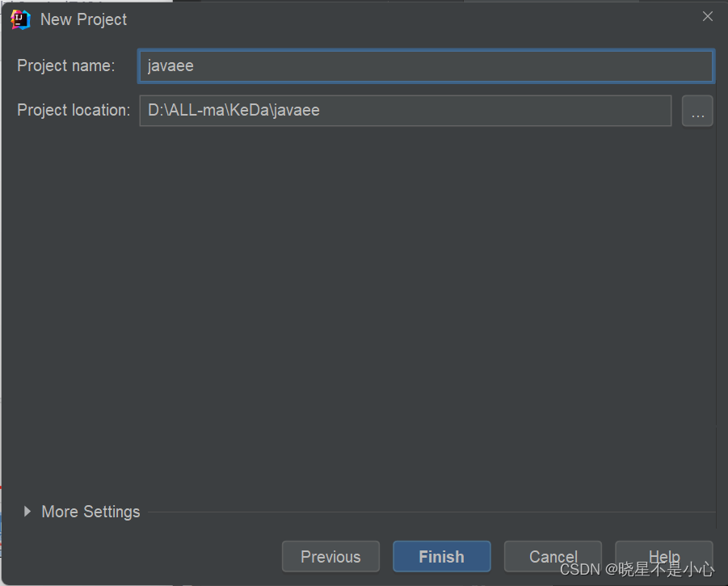This screenshot has height=586, width=728.
Task: Focus the Project name input field
Action: [426, 66]
